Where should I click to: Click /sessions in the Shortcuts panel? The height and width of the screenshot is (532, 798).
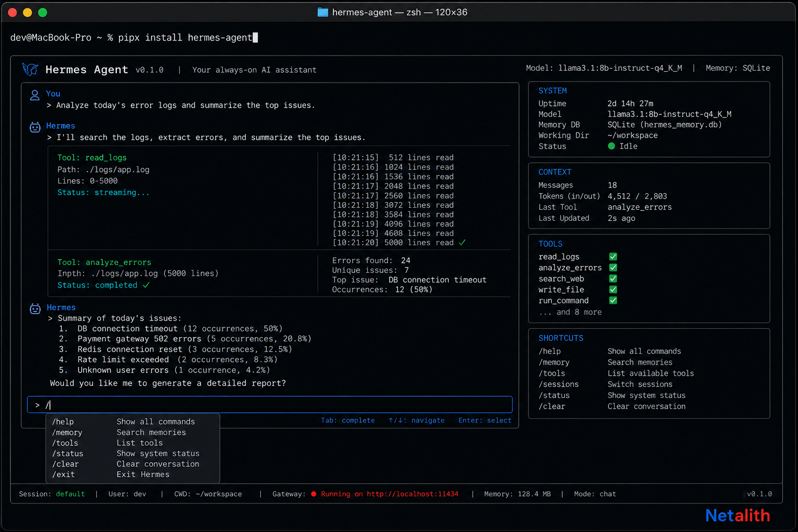[558, 384]
